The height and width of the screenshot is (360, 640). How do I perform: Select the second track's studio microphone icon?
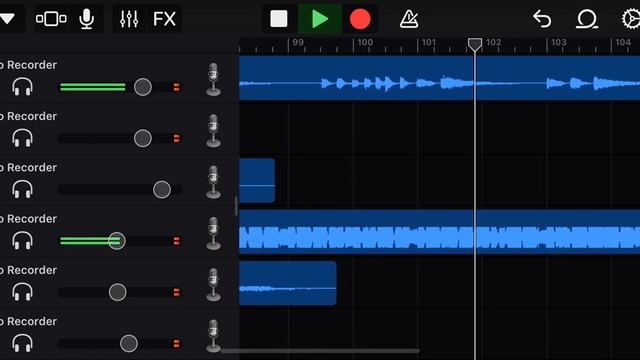tap(213, 131)
